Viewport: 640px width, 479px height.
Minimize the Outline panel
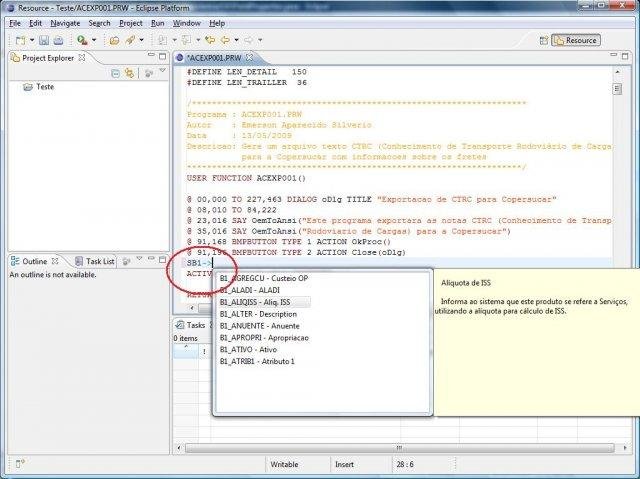[151, 258]
